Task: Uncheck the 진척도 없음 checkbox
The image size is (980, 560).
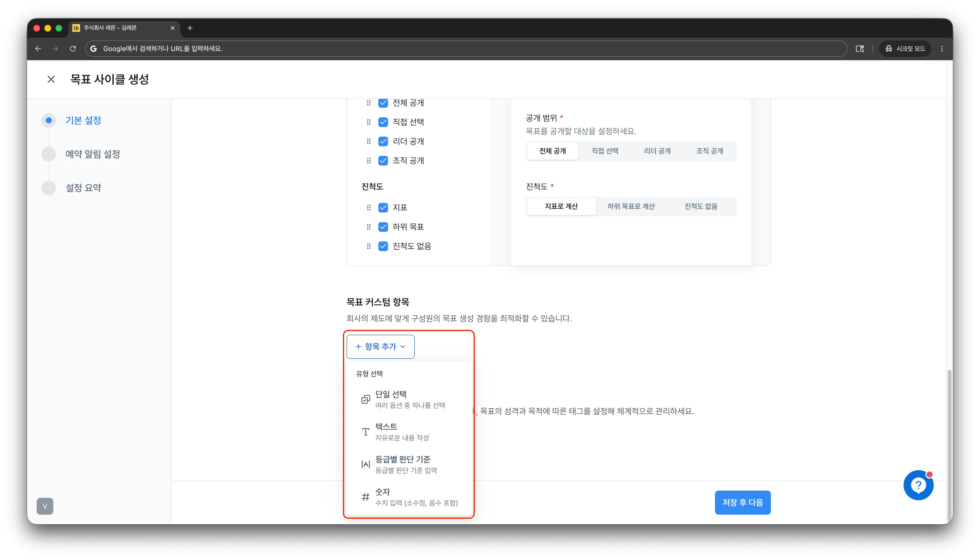Action: (383, 246)
